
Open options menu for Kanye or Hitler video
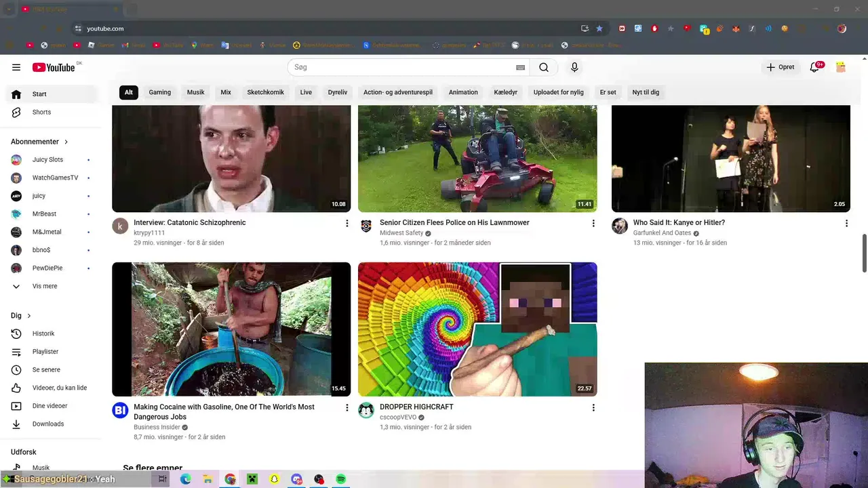pos(846,224)
